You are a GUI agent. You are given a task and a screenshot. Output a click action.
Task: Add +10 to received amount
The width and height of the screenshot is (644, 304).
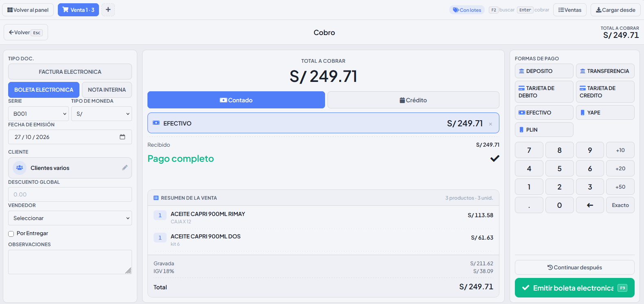point(620,150)
